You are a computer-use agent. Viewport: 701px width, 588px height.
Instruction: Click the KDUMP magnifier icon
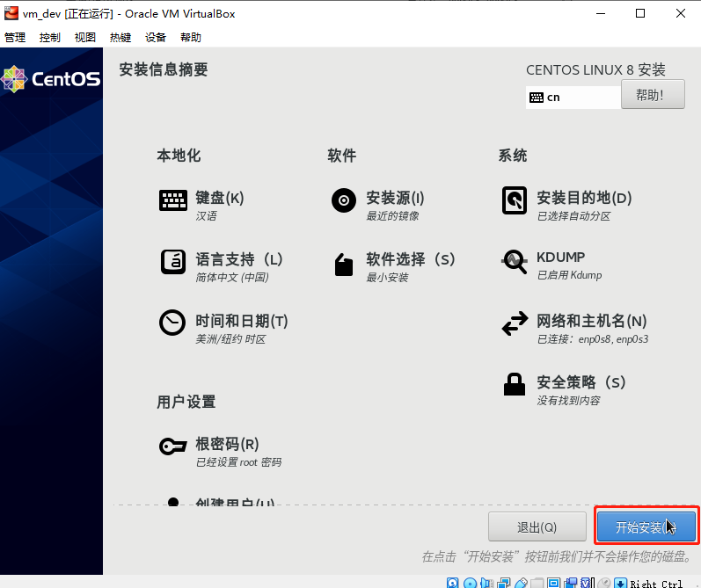(515, 261)
